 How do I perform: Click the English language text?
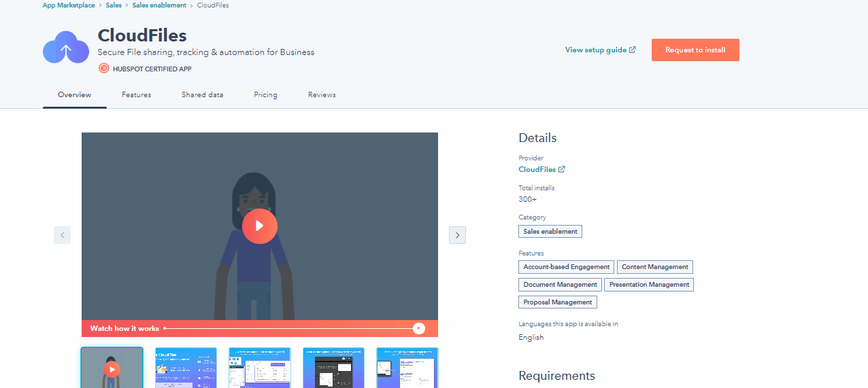pos(531,338)
